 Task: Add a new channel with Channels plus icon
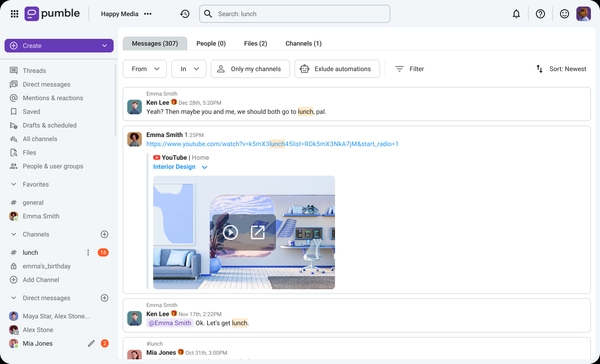pyautogui.click(x=104, y=234)
